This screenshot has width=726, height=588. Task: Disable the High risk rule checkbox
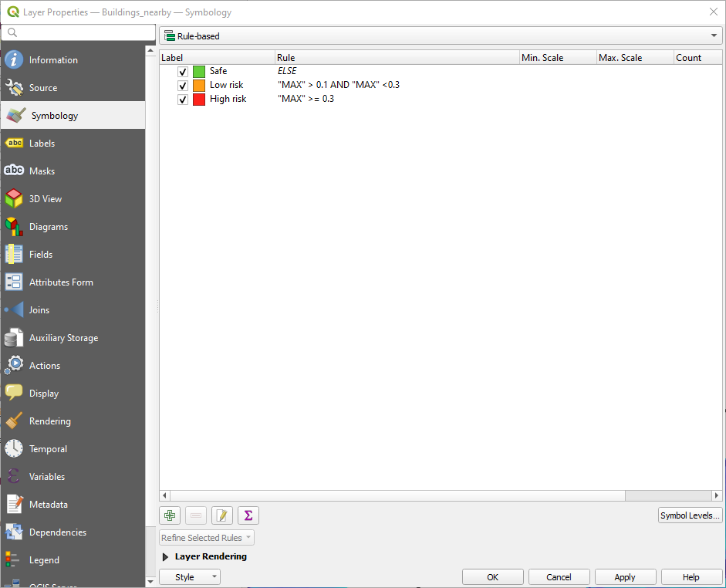(183, 100)
